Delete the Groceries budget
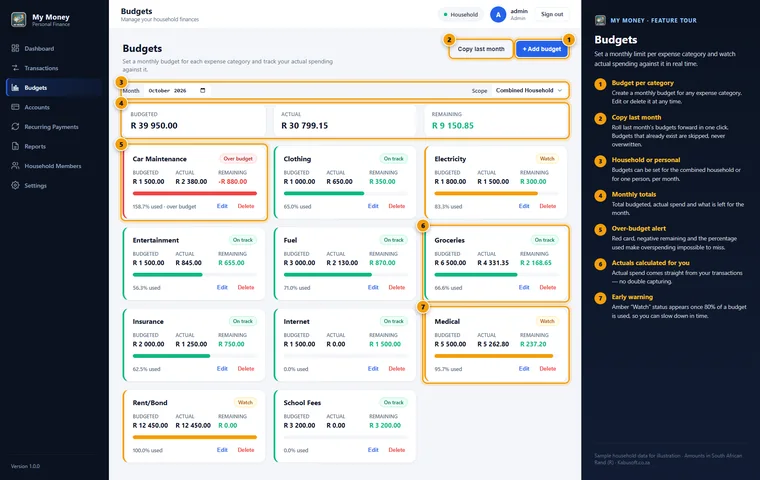The width and height of the screenshot is (760, 480). point(548,288)
